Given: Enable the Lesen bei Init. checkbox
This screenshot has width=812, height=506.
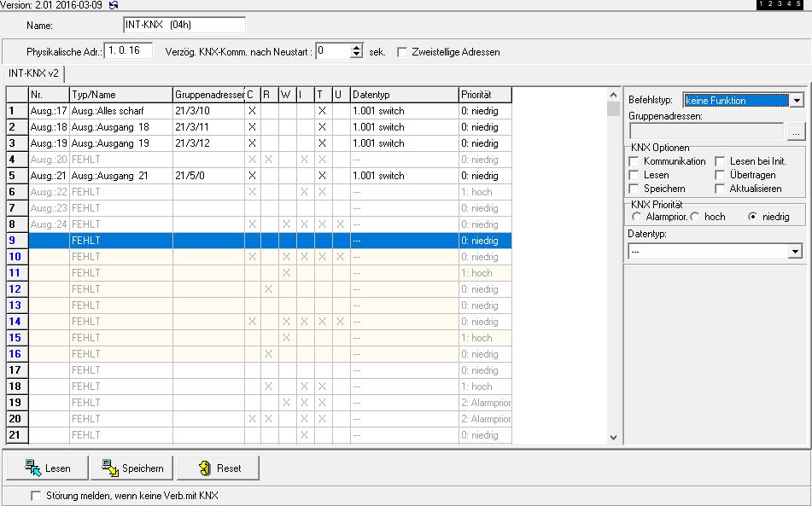Looking at the screenshot, I should [x=720, y=161].
